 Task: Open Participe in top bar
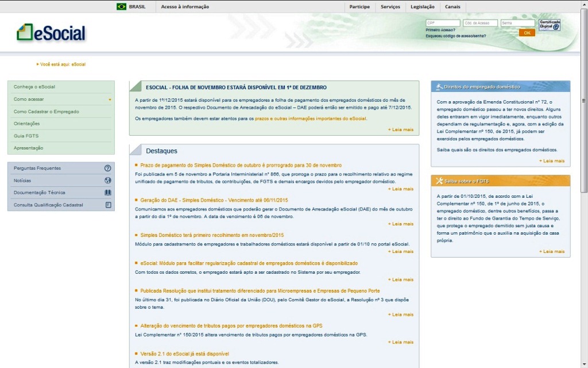(359, 7)
